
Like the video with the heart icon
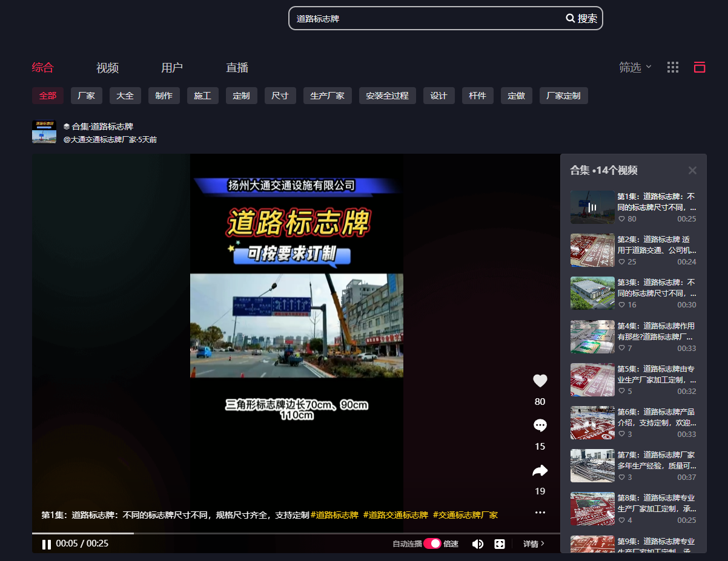[540, 381]
